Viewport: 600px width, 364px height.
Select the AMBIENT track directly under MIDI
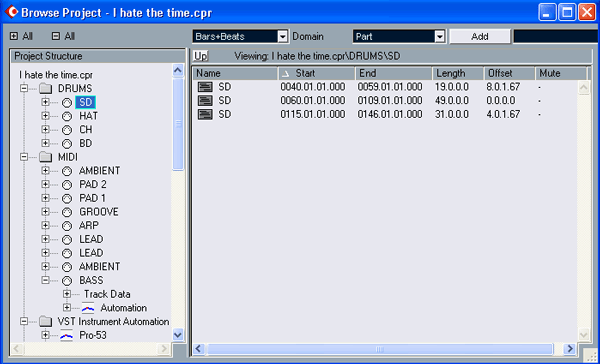[99, 171]
